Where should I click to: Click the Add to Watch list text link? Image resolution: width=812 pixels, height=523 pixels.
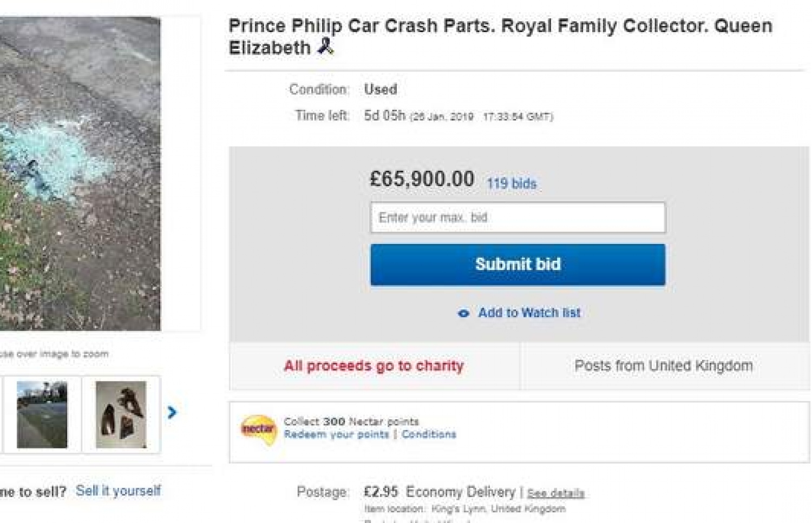[529, 313]
